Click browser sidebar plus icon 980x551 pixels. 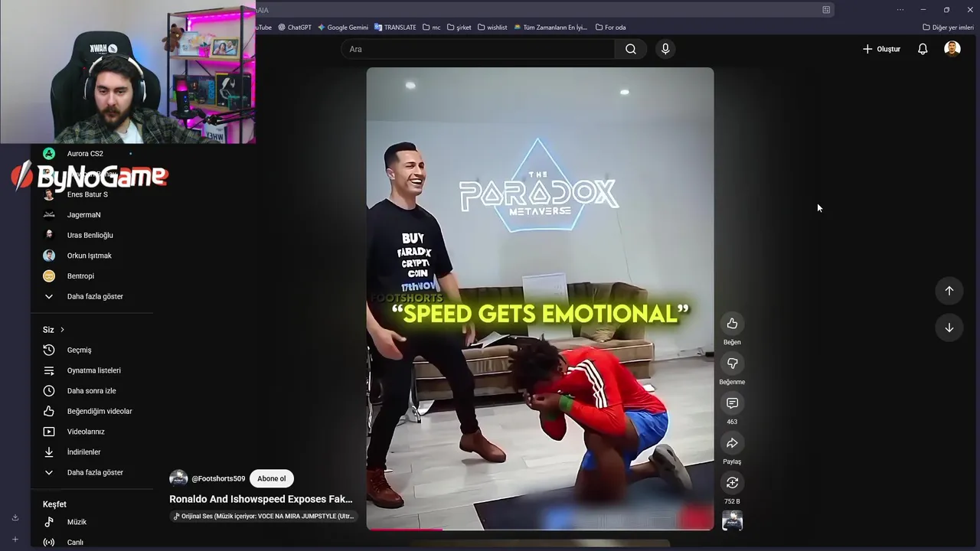click(x=15, y=540)
